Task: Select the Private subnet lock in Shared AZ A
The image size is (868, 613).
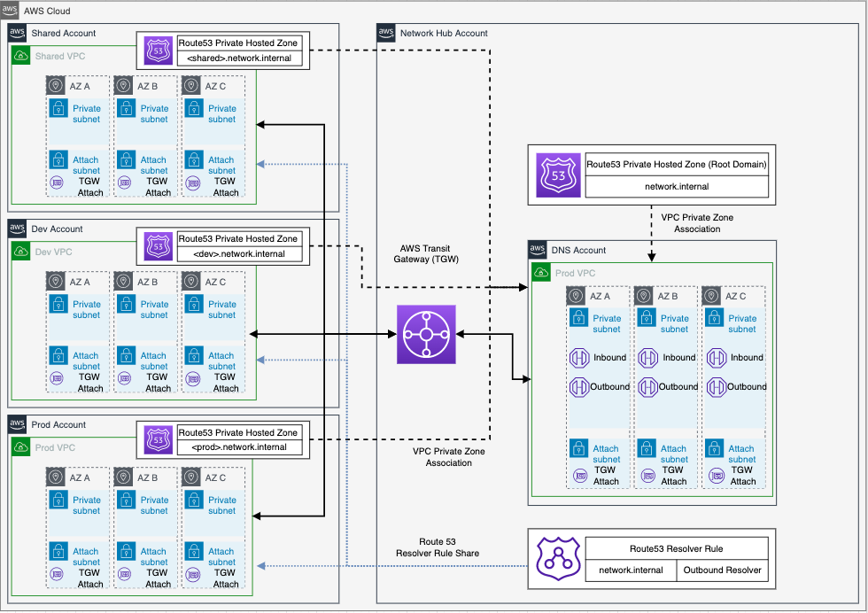Action: pyautogui.click(x=58, y=108)
